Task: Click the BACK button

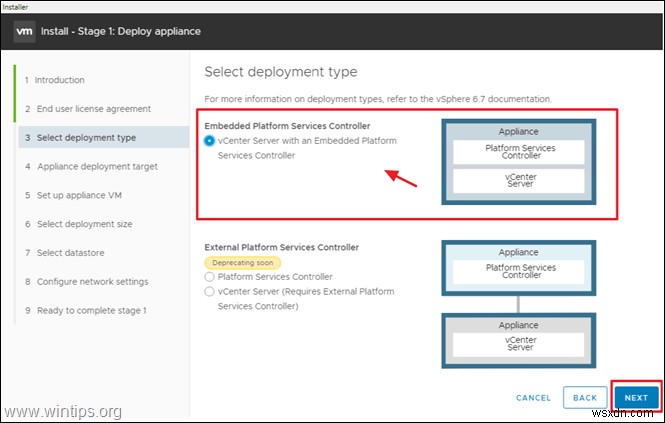Action: click(585, 398)
